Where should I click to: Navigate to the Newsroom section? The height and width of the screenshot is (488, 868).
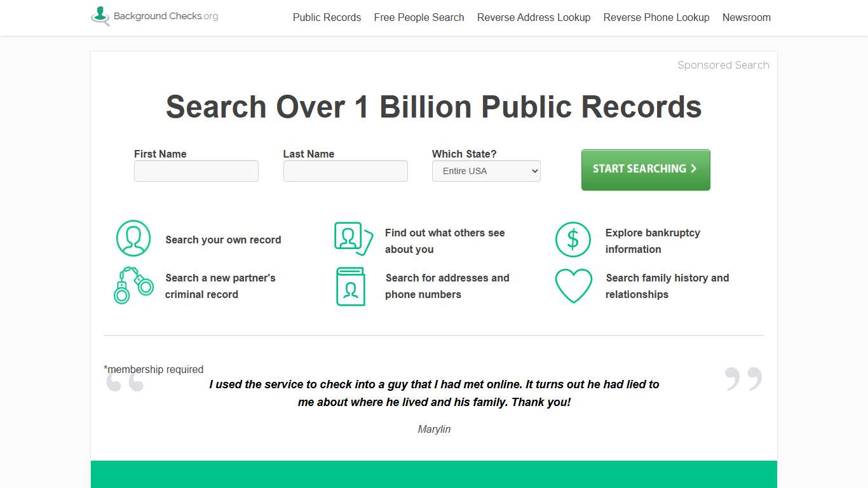pos(747,17)
